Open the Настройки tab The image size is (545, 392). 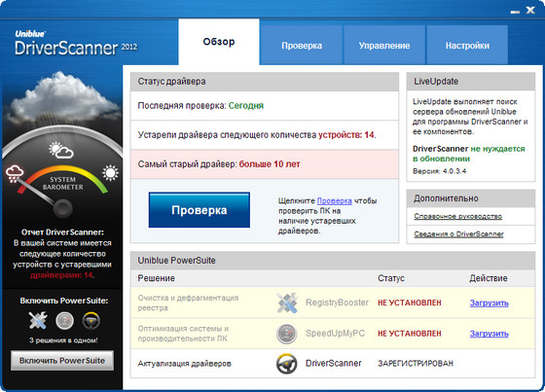click(x=467, y=46)
